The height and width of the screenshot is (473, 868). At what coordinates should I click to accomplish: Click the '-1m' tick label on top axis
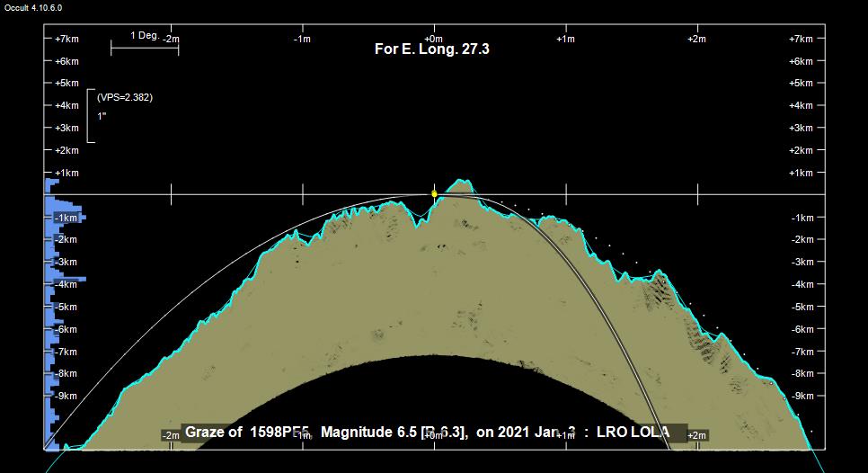(x=303, y=39)
